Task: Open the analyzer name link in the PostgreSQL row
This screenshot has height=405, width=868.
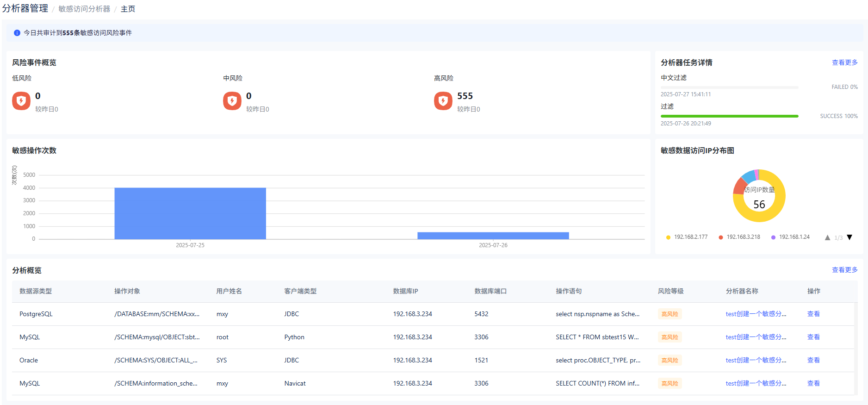Action: point(756,314)
